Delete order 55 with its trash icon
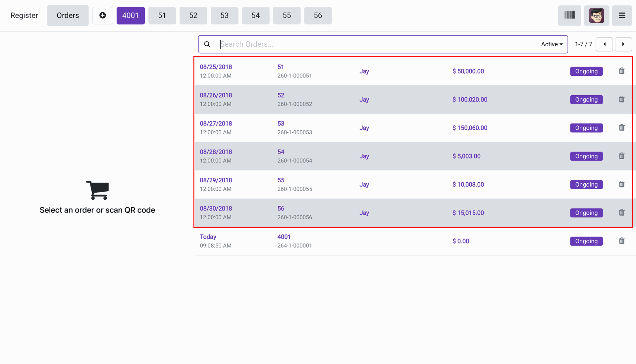The height and width of the screenshot is (364, 636). pyautogui.click(x=622, y=184)
